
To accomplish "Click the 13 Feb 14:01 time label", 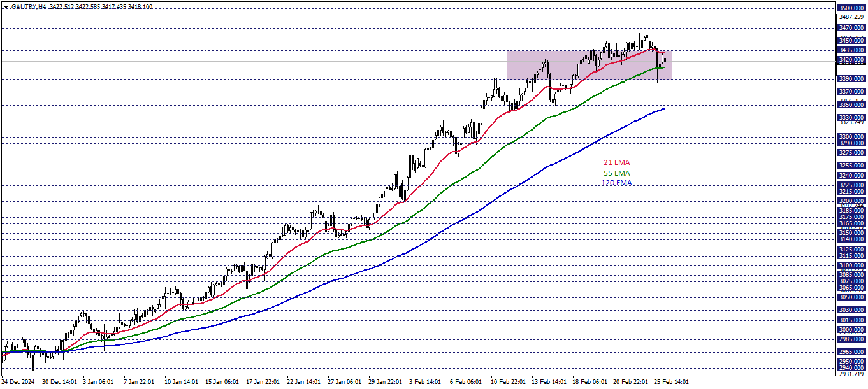I will click(549, 382).
